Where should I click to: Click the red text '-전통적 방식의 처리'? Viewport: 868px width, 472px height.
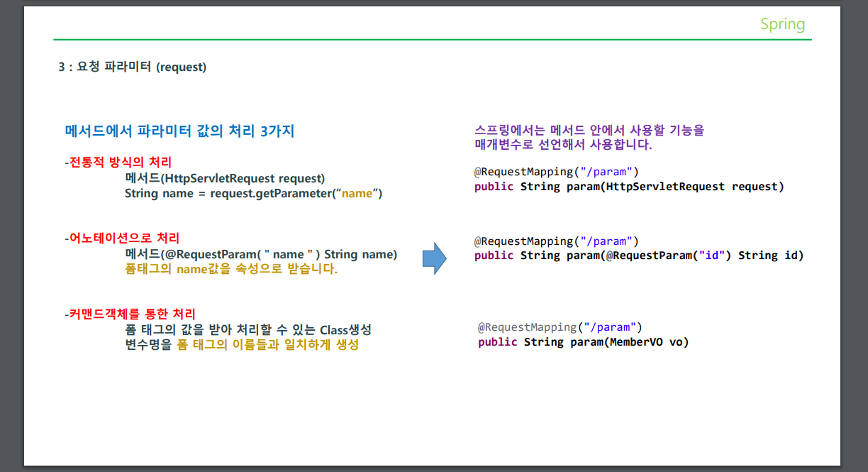coord(118,162)
